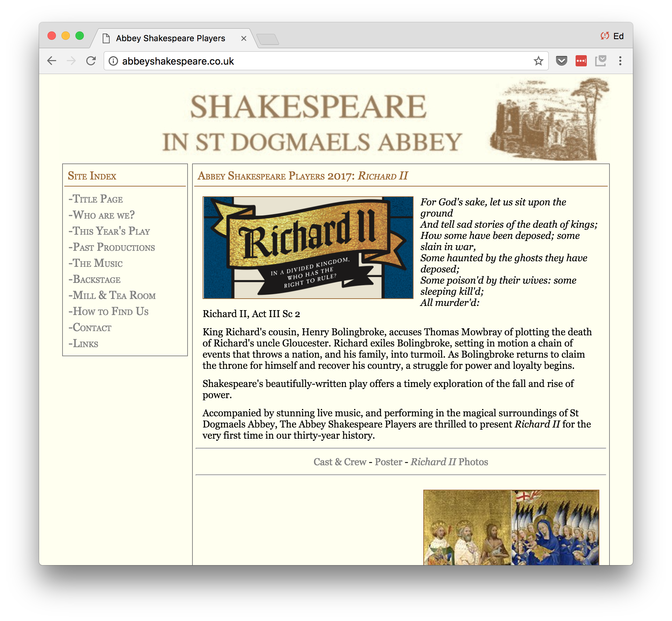The width and height of the screenshot is (672, 621).
Task: View the Richard II Photos link
Action: (449, 462)
